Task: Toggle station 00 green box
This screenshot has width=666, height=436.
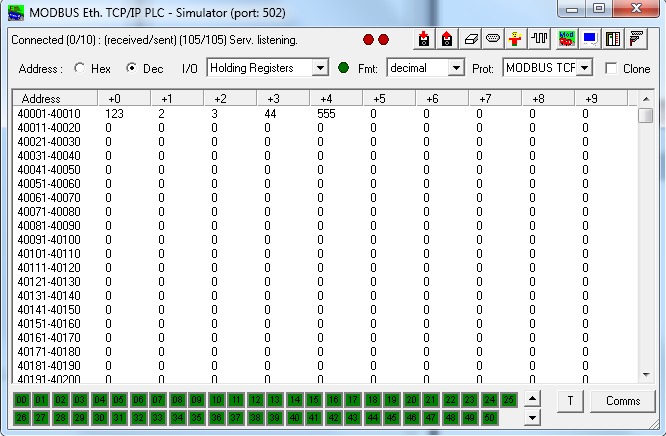Action: coord(21,400)
